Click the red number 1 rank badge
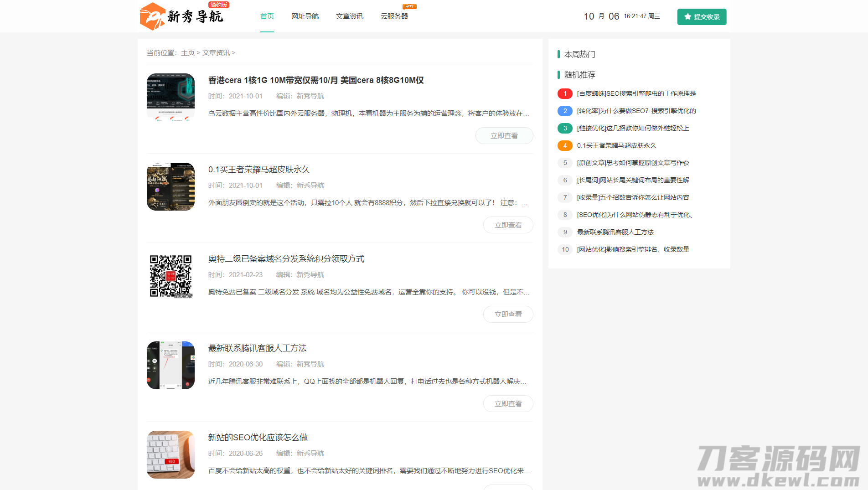Screen dimensions: 868x490 point(565,94)
